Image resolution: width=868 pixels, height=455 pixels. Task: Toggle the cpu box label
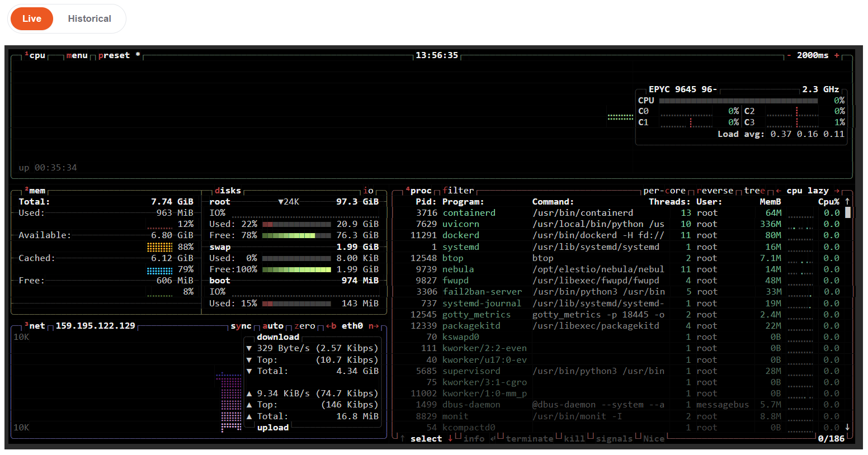pos(35,55)
